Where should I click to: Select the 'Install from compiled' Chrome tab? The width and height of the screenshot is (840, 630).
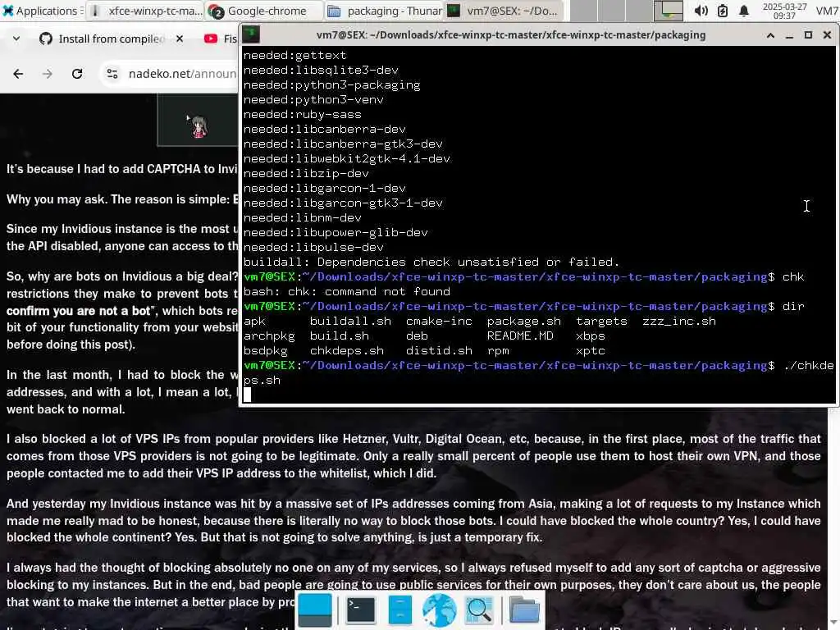click(x=111, y=39)
